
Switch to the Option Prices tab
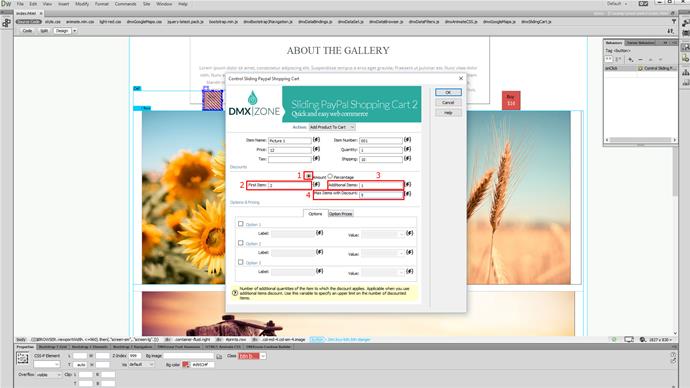pyautogui.click(x=341, y=214)
